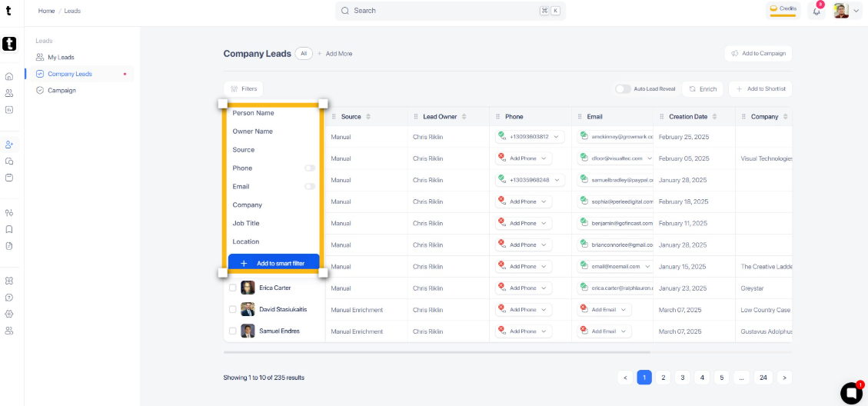Go to next page arrow
This screenshot has height=406, width=868.
tap(784, 378)
